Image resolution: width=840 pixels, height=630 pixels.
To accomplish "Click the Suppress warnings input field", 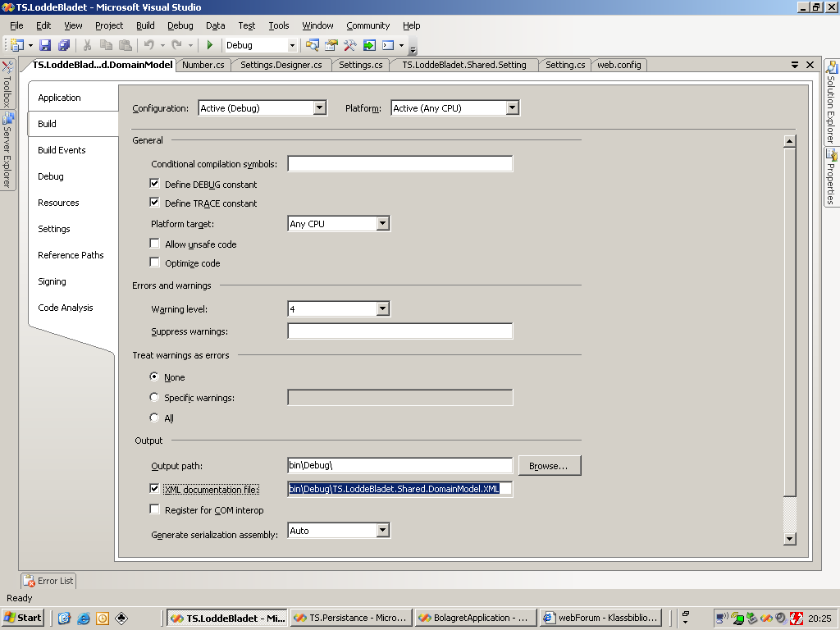I will point(400,331).
